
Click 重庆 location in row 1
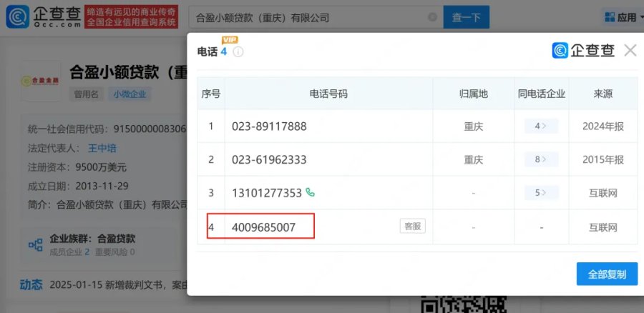tap(473, 126)
